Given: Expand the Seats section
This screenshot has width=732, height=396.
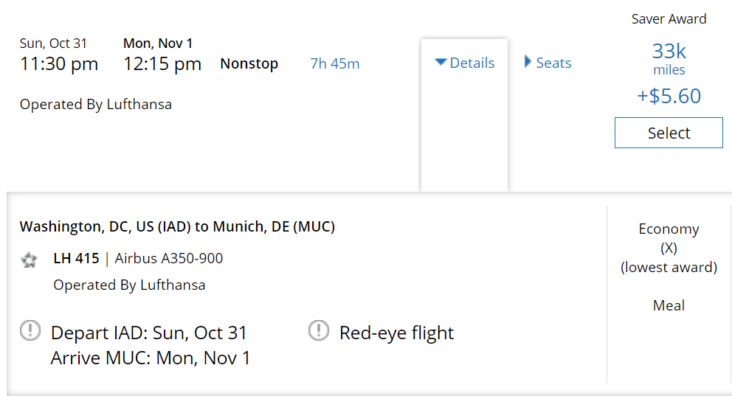Looking at the screenshot, I should (548, 63).
